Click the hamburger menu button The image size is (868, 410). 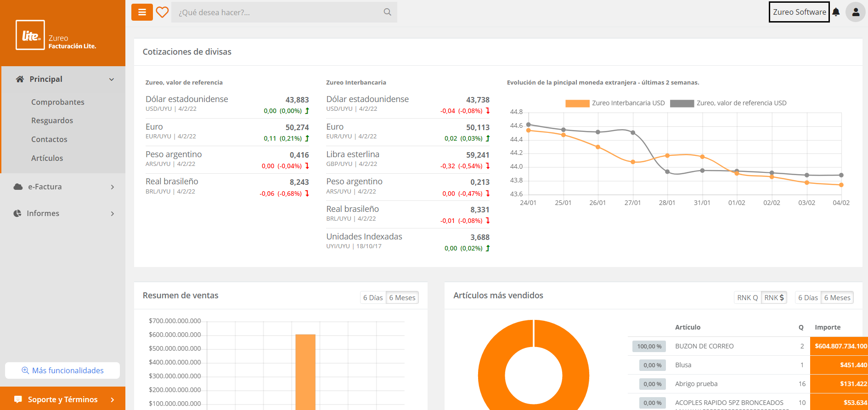142,12
